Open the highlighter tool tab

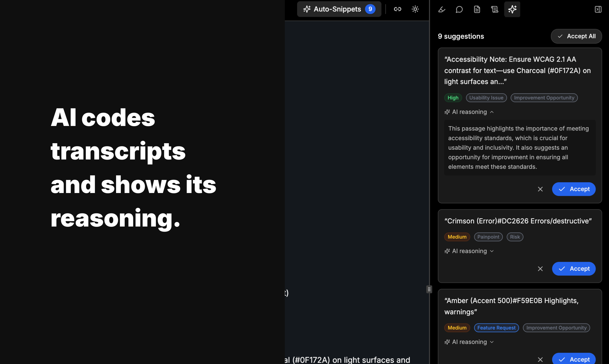point(442,9)
